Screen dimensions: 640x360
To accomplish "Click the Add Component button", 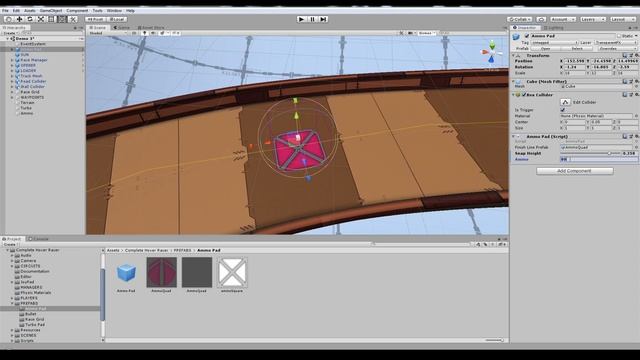I will tap(575, 171).
